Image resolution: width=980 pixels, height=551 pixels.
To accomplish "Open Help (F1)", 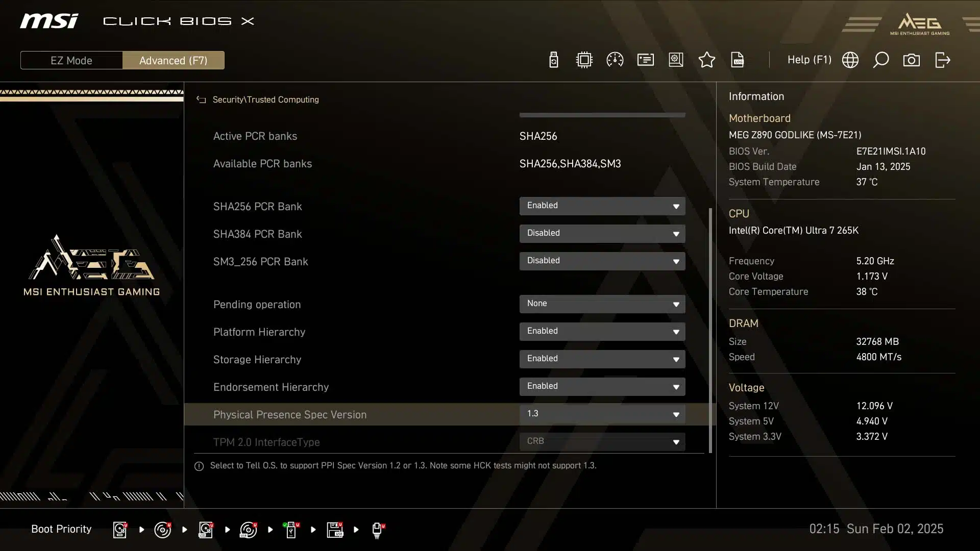I will coord(809,60).
